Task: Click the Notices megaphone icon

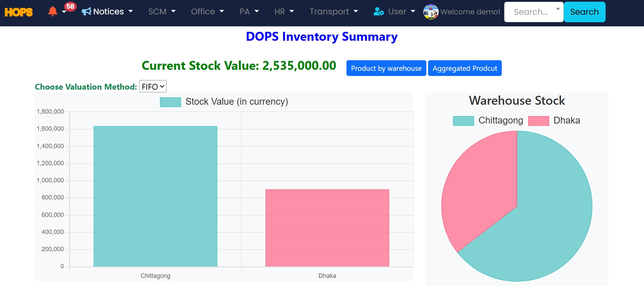Action: coord(86,12)
